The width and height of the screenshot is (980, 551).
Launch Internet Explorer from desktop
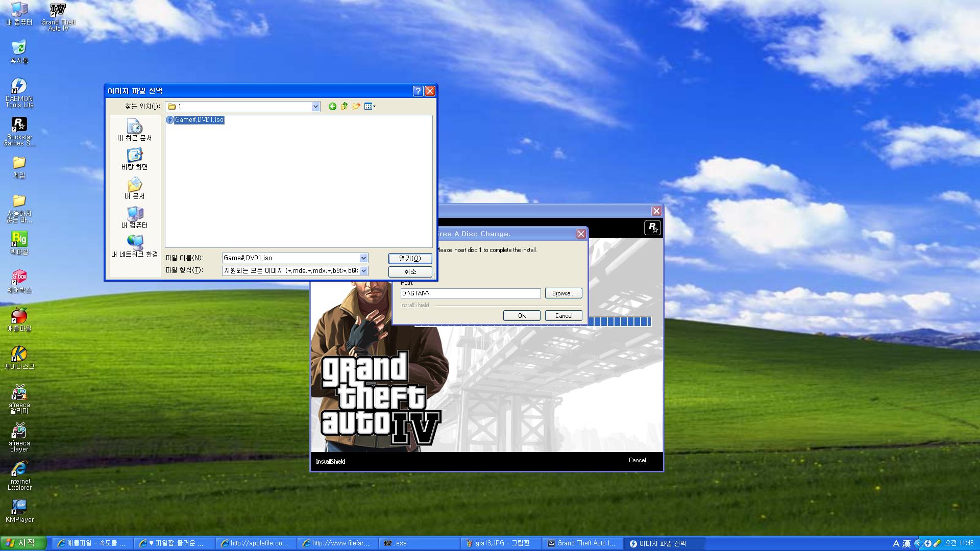pyautogui.click(x=19, y=476)
